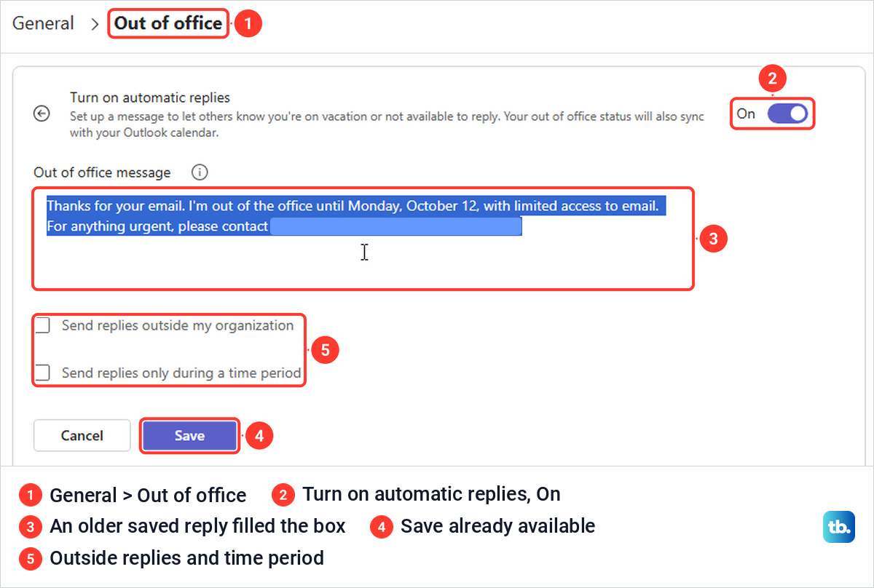Screen dimensions: 874x588
Task: Check Send replies outside my organization
Action: click(43, 325)
